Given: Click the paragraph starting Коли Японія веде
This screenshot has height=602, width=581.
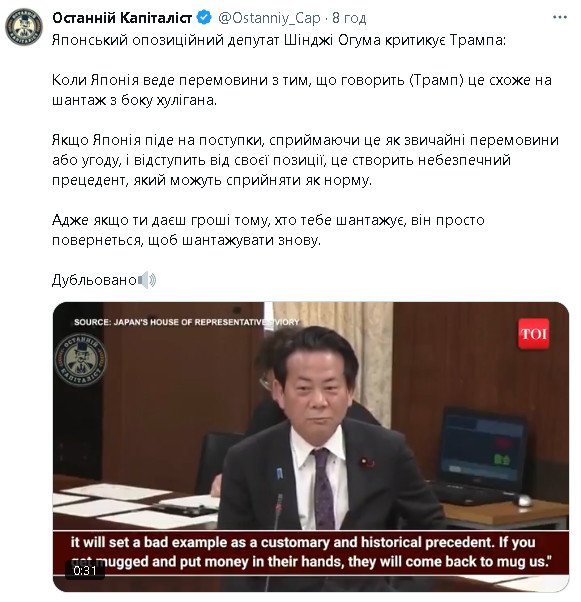Looking at the screenshot, I should point(302,90).
